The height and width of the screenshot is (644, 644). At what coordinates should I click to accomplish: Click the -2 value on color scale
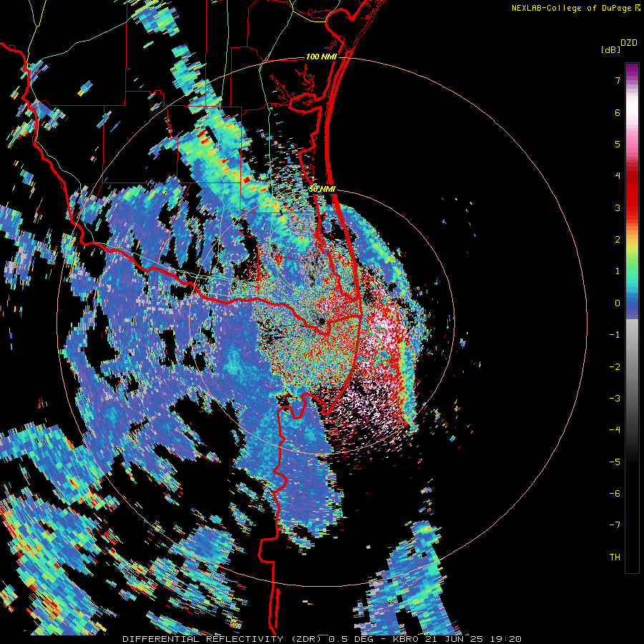click(x=615, y=366)
